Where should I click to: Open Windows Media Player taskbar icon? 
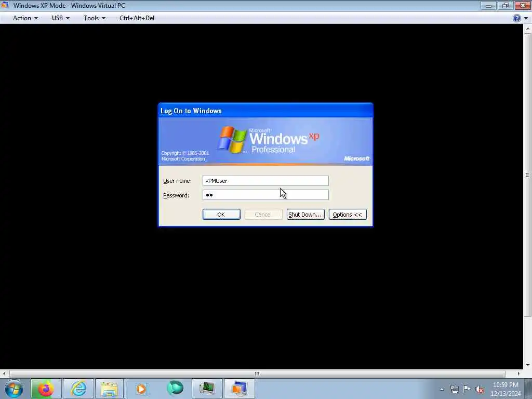tap(142, 389)
